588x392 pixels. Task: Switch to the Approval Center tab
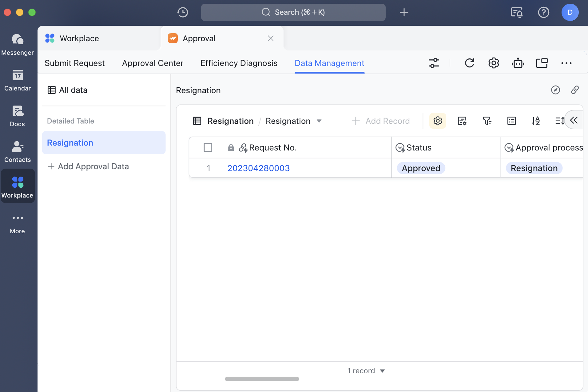[153, 63]
